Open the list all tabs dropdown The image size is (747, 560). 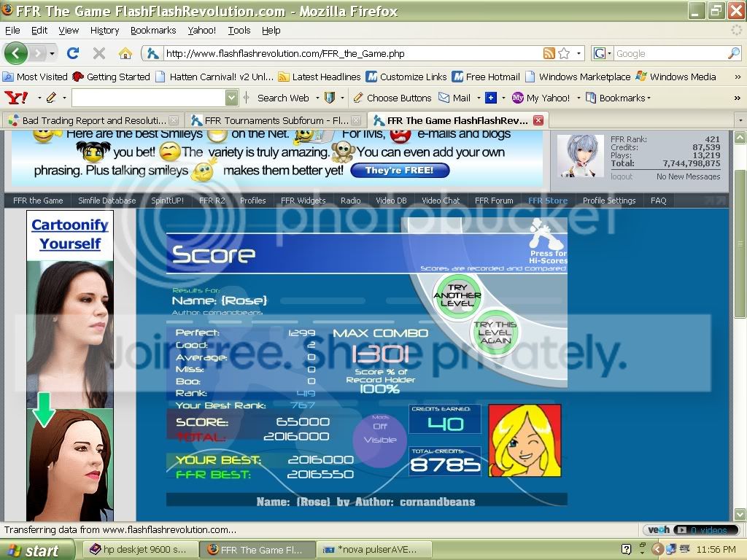pos(740,120)
